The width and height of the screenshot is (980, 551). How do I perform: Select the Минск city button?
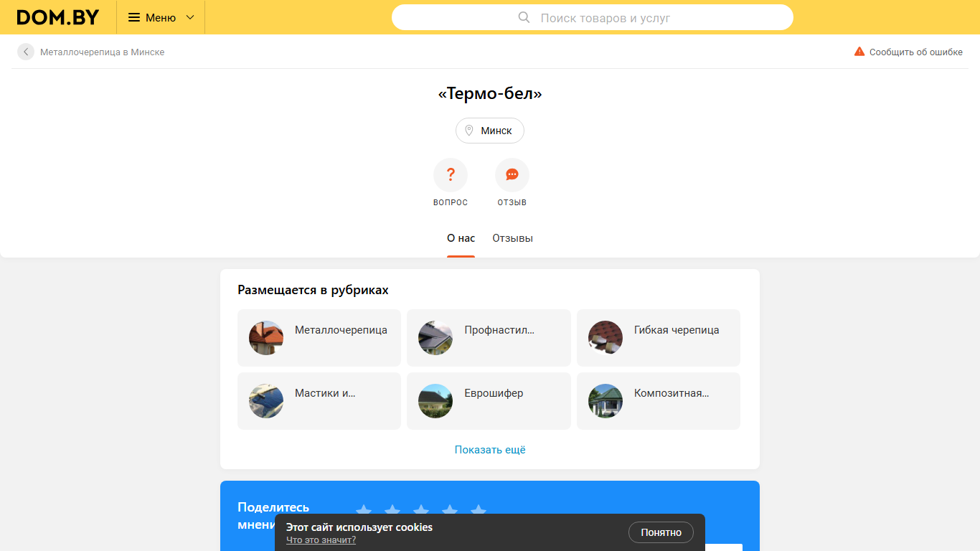tap(490, 131)
